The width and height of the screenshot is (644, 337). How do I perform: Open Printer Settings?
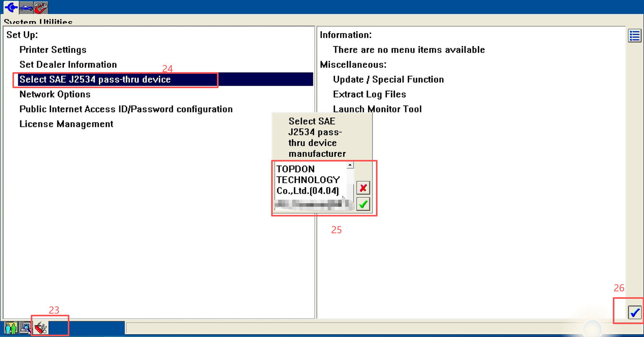pos(53,50)
